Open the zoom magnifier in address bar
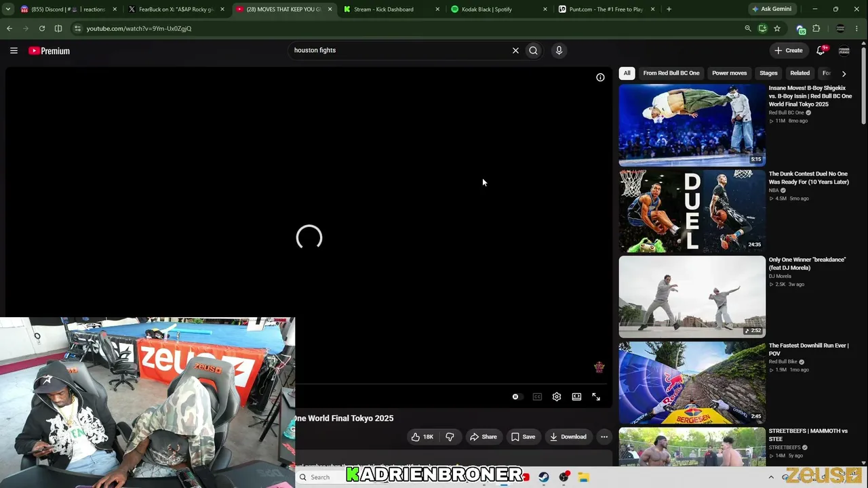Screen dimensions: 868x488 (x=748, y=28)
